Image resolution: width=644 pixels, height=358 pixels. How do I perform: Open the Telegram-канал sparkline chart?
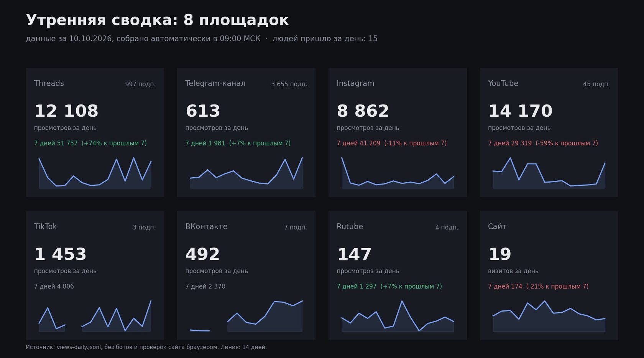246,173
